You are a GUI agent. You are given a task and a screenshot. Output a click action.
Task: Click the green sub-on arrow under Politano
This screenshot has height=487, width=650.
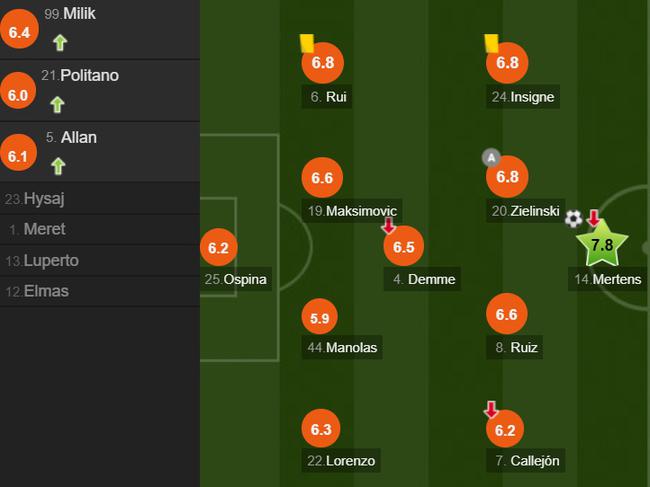coord(57,104)
